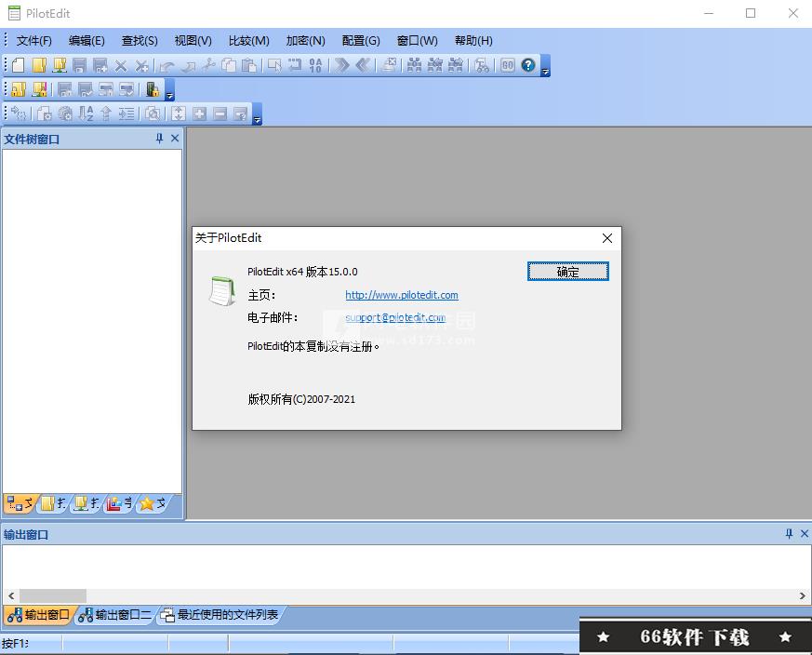Image resolution: width=812 pixels, height=655 pixels.
Task: Click the Undo arrow icon
Action: [166, 66]
